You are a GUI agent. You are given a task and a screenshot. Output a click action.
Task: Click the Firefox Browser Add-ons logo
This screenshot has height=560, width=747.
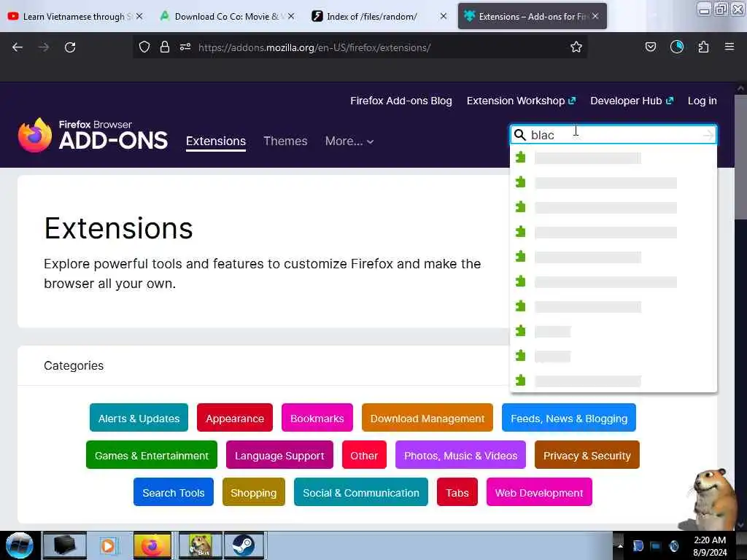point(93,135)
